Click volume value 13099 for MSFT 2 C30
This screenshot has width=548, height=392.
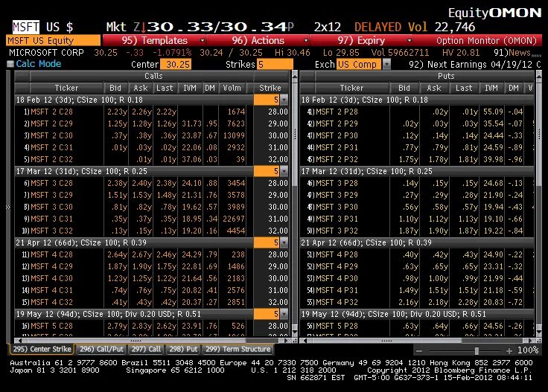[x=234, y=135]
